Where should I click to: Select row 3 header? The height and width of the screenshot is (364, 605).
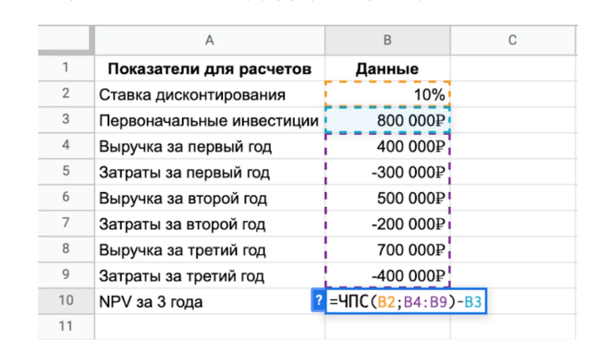click(66, 120)
